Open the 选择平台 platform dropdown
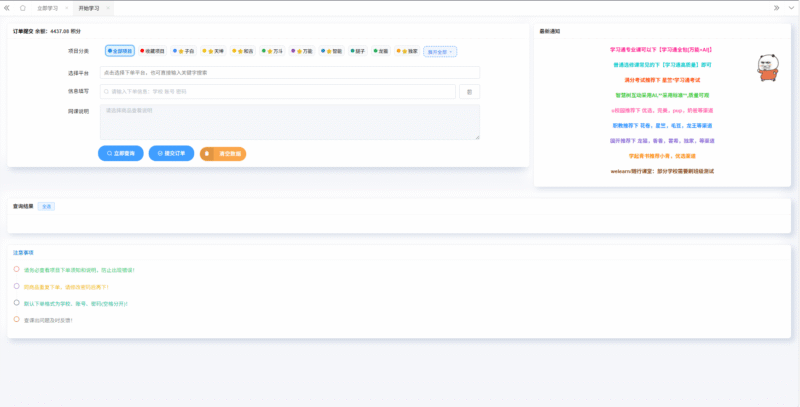The image size is (800, 407). (290, 72)
